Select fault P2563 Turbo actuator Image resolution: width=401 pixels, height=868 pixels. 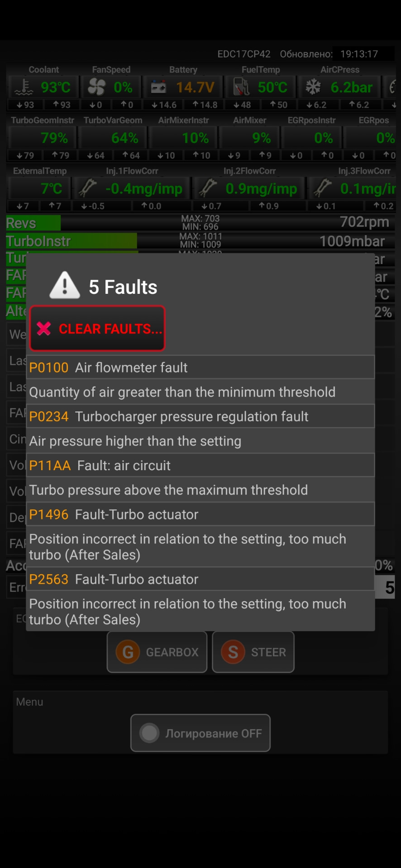(200, 579)
